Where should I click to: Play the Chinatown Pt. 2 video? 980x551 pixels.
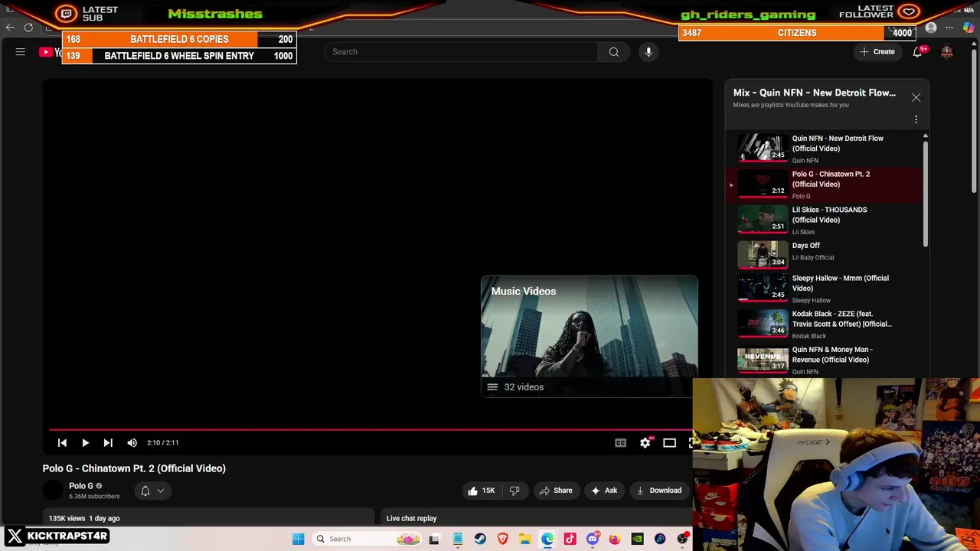[x=85, y=442]
